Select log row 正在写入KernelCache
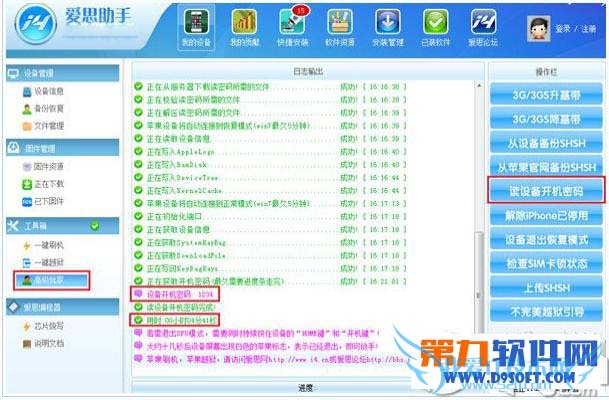The image size is (609, 400). (270, 191)
